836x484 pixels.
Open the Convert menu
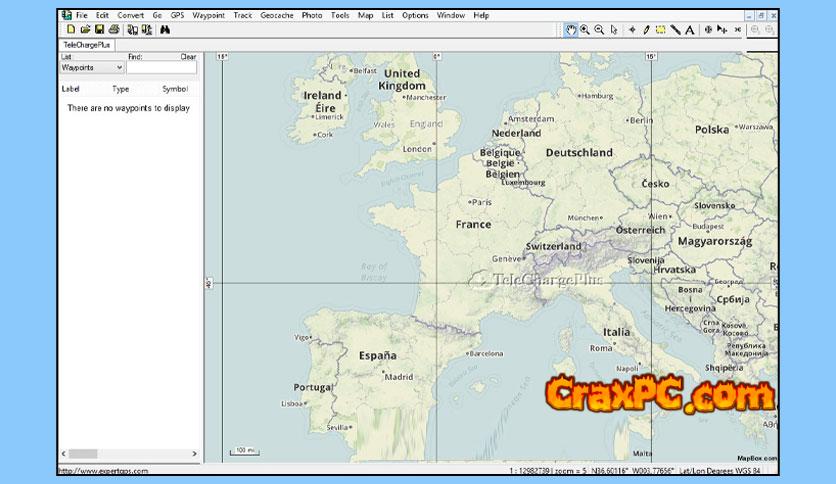click(x=130, y=16)
